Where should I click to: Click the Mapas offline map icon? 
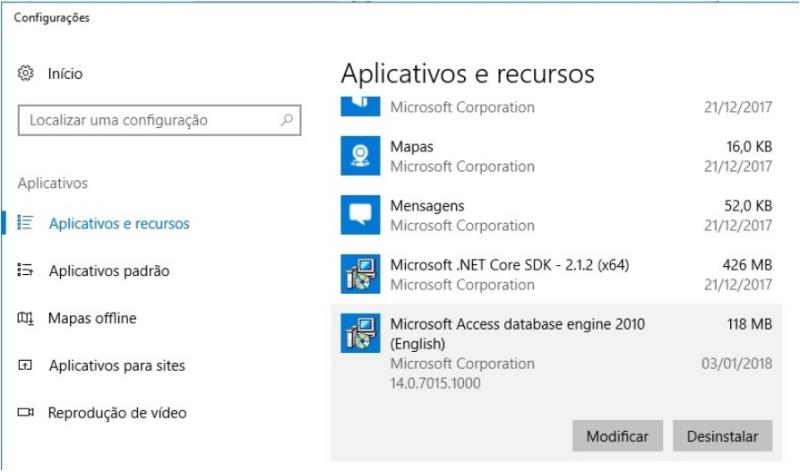(27, 319)
